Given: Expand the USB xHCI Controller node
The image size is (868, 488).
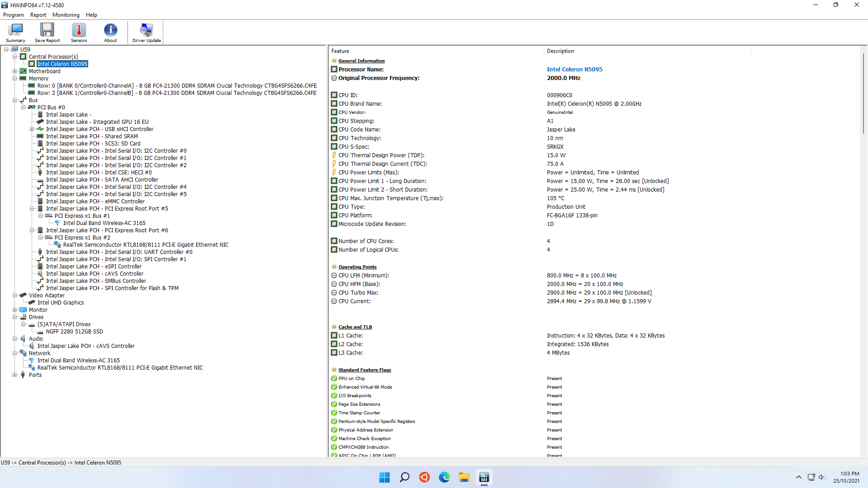Looking at the screenshot, I should point(32,129).
